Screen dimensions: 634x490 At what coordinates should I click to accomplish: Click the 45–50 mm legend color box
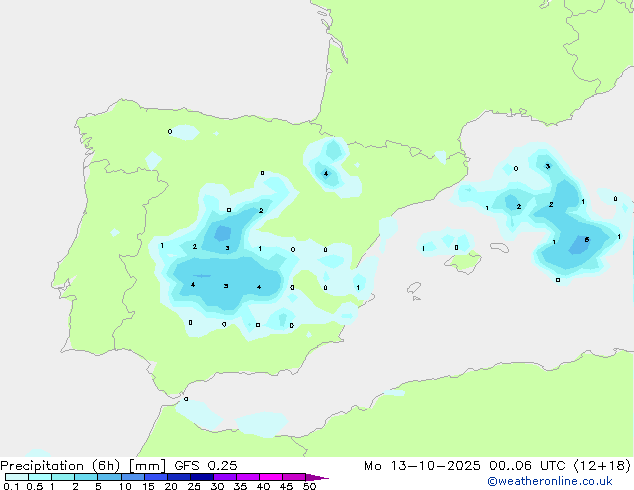click(x=294, y=477)
